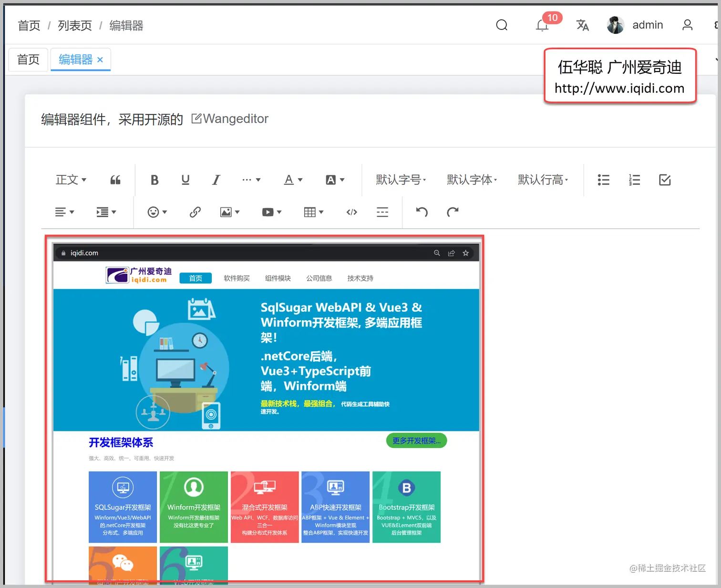Click the share icon in the embedded address bar
Viewport: 721px width, 588px height.
(451, 253)
